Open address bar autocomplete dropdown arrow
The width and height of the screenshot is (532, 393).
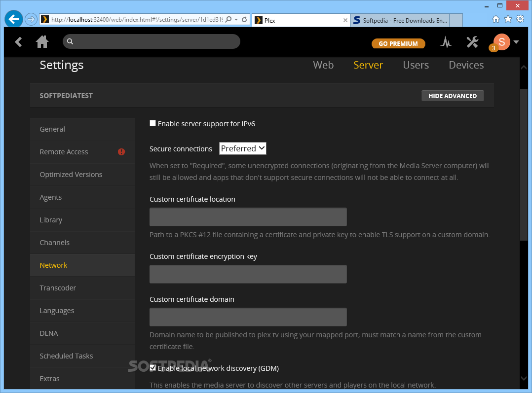pyautogui.click(x=236, y=19)
